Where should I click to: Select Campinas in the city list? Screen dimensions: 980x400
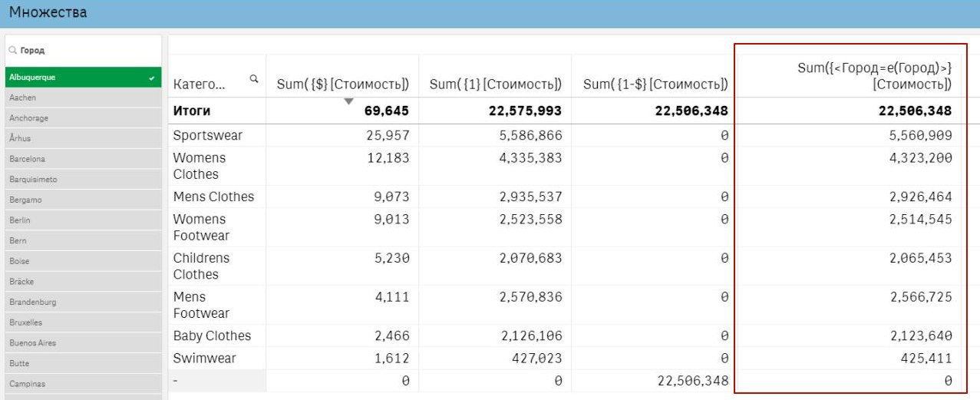point(83,384)
